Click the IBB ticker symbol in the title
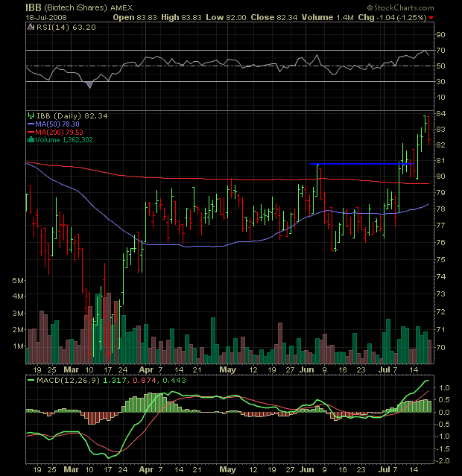Image resolution: width=462 pixels, height=476 pixels. click(34, 7)
